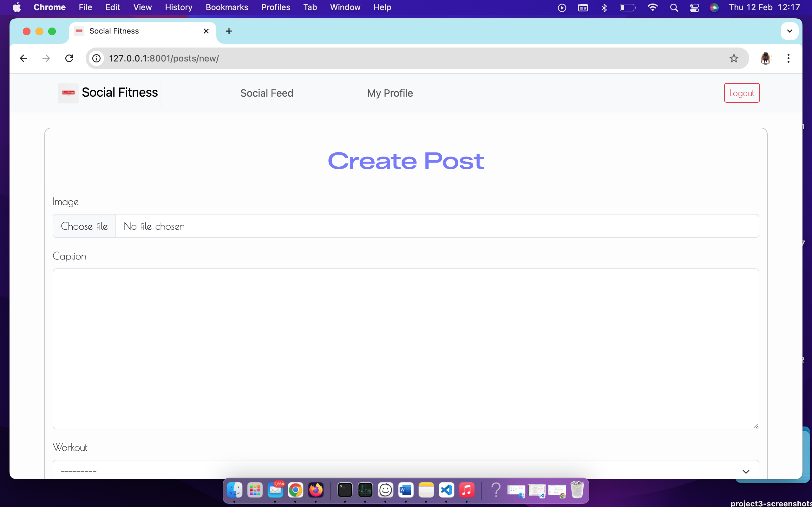
Task: Launch Visual Studio Code from the dock
Action: pos(446,490)
